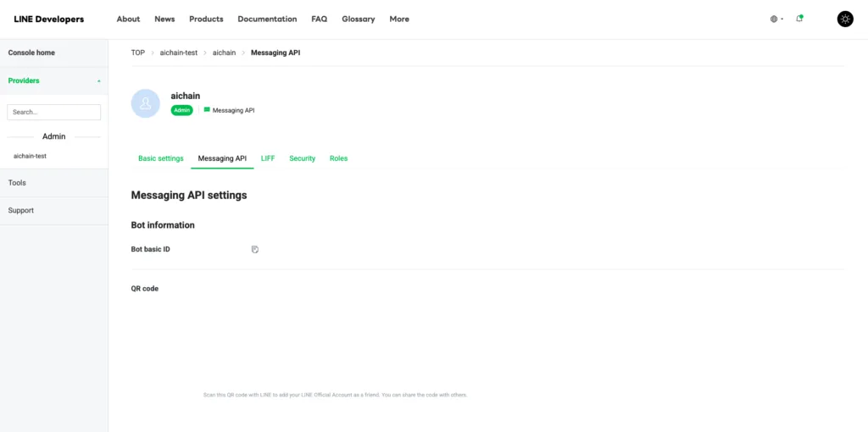
Task: Open the Roles tab
Action: 338,158
